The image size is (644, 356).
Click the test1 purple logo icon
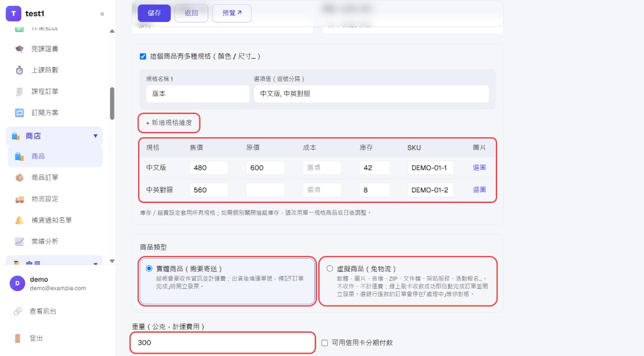tap(14, 14)
